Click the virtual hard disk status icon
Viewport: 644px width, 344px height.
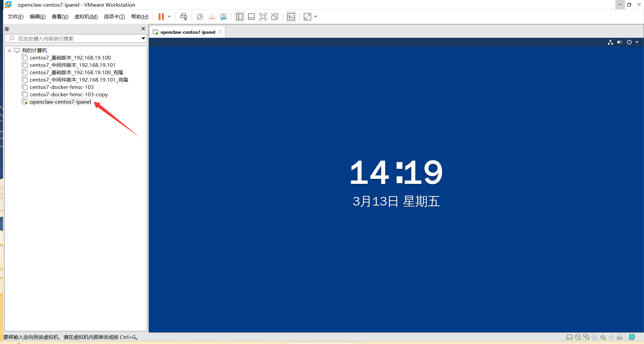point(570,337)
